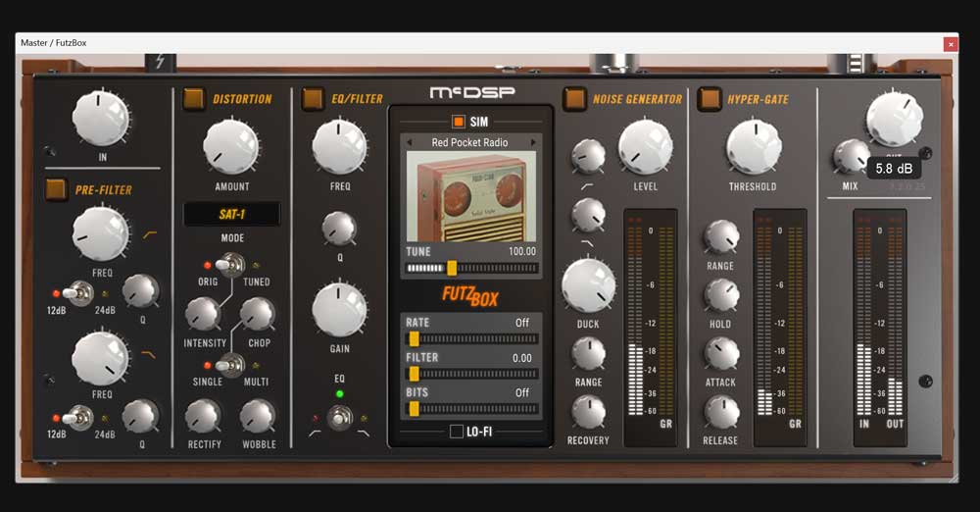Flip the SINGLE/MULTI toggle switch

(x=230, y=365)
